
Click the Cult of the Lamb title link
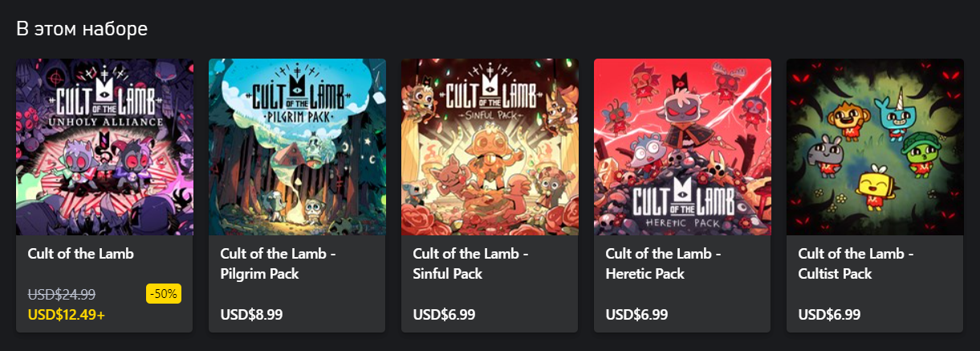[x=80, y=254]
